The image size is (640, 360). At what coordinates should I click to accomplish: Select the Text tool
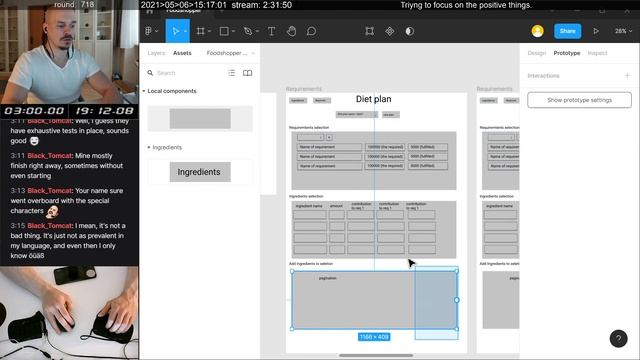[271, 31]
